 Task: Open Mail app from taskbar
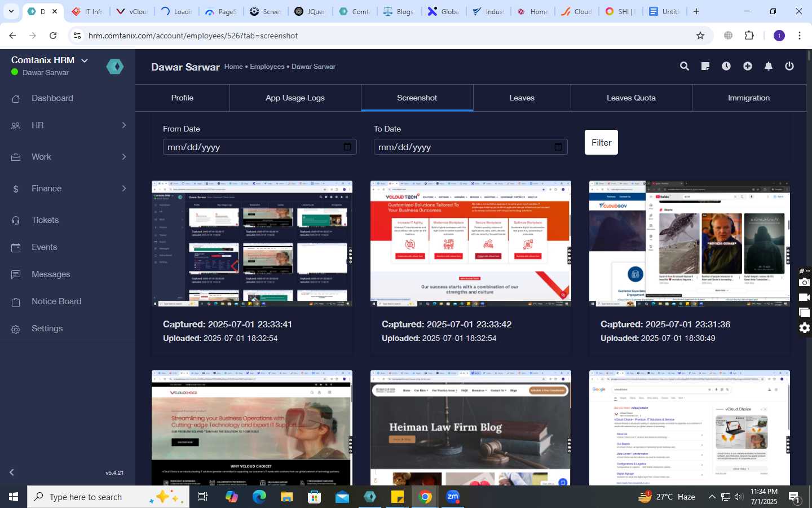click(x=342, y=497)
